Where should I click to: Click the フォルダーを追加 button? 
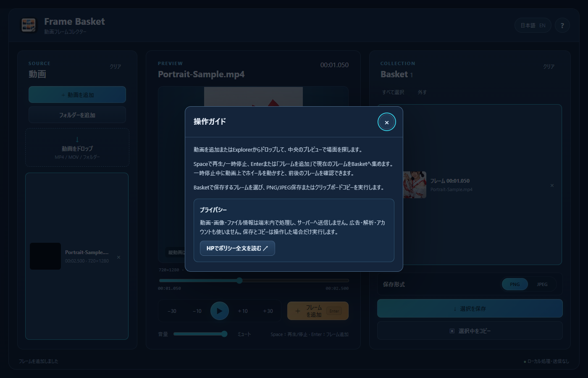coord(77,115)
